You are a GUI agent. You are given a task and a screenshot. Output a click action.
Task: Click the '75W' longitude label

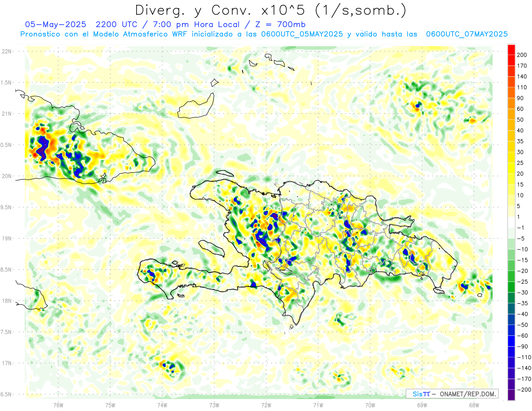pyautogui.click(x=110, y=404)
